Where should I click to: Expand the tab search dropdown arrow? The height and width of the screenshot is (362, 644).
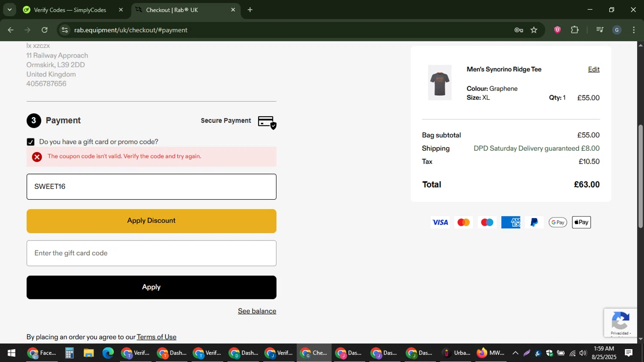pyautogui.click(x=9, y=9)
